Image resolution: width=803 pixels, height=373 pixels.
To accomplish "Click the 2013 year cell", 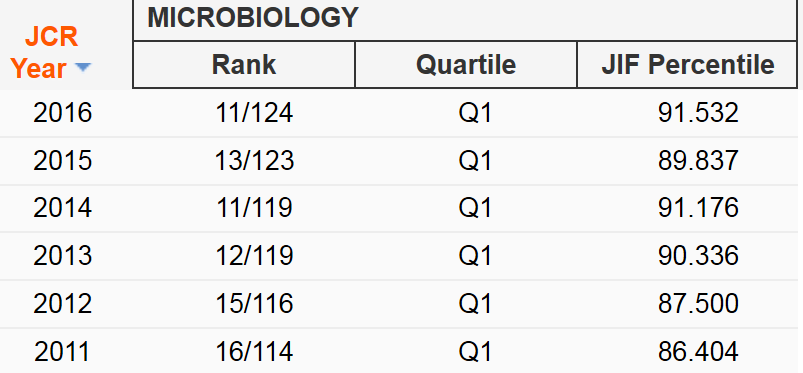I will 62,256.
